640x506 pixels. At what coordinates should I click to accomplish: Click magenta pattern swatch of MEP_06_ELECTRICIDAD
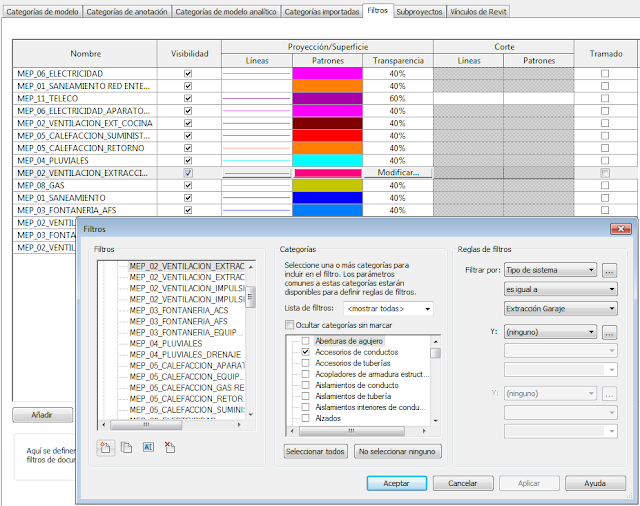pos(326,74)
